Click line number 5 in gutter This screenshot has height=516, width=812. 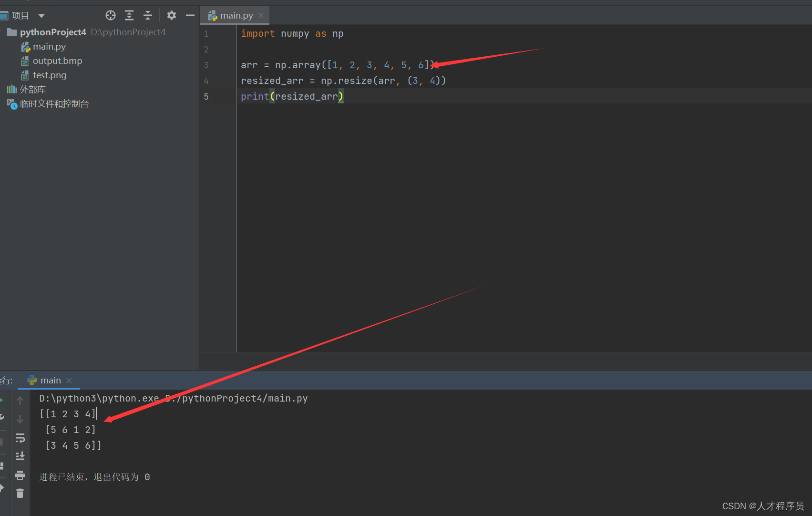click(206, 96)
